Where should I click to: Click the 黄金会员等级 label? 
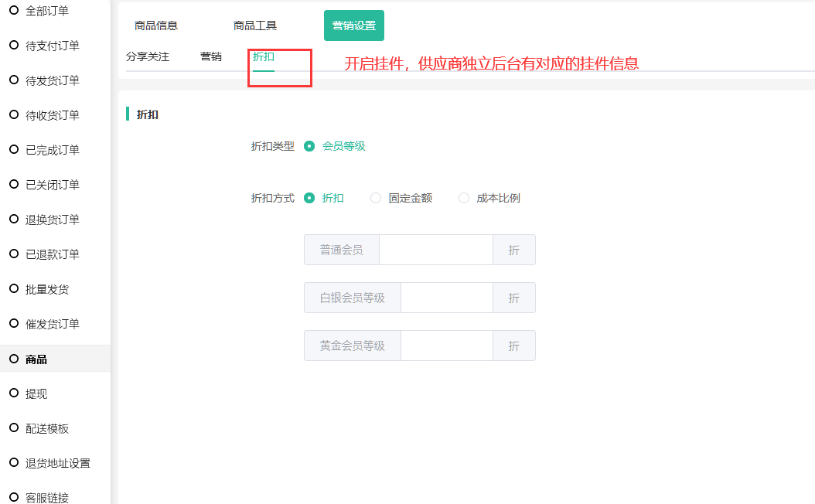point(353,346)
